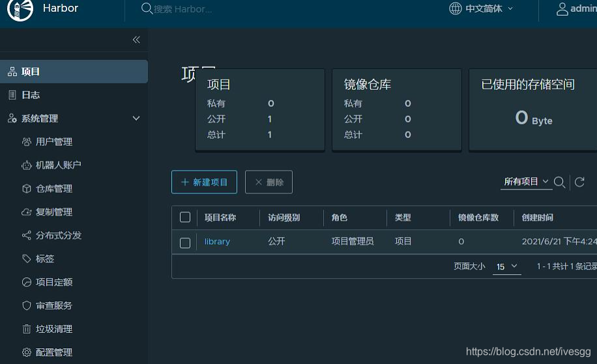The width and height of the screenshot is (597, 364).
Task: Click the 2021/6/21 creation time cell
Action: click(x=559, y=241)
